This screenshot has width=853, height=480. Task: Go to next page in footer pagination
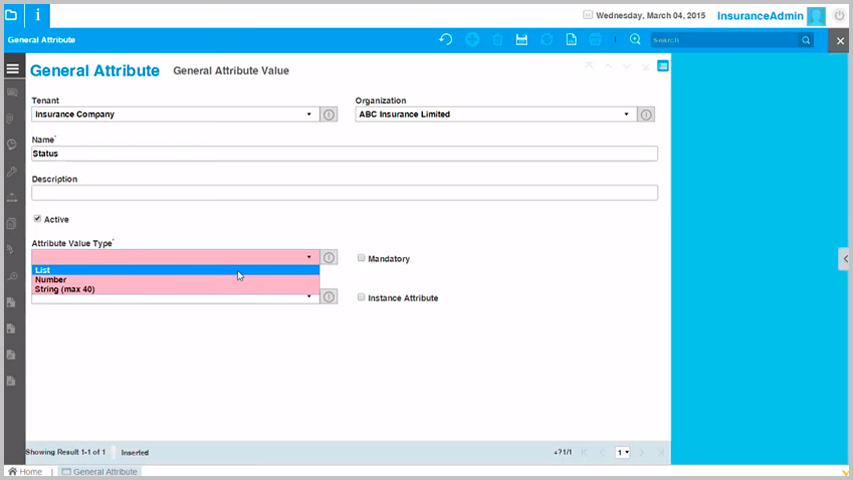click(x=641, y=452)
